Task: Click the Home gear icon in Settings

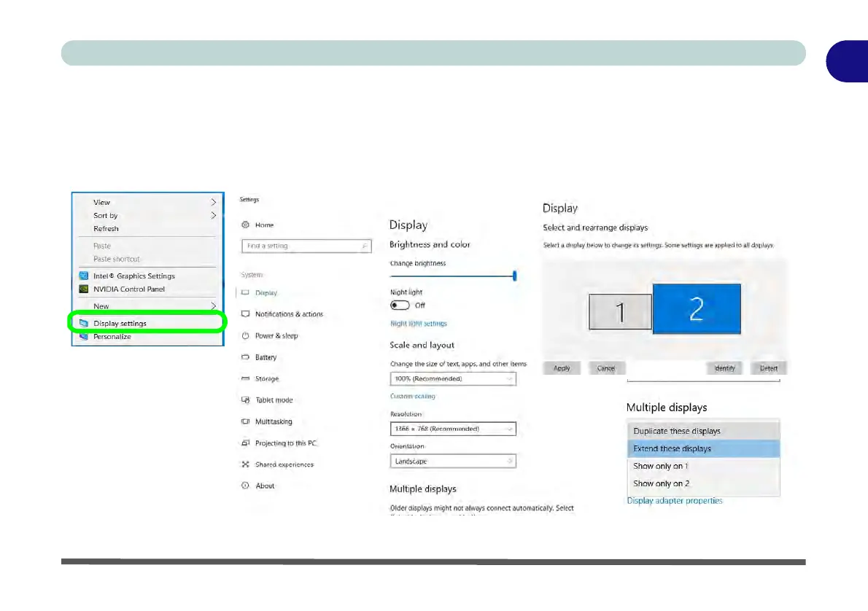Action: click(246, 225)
